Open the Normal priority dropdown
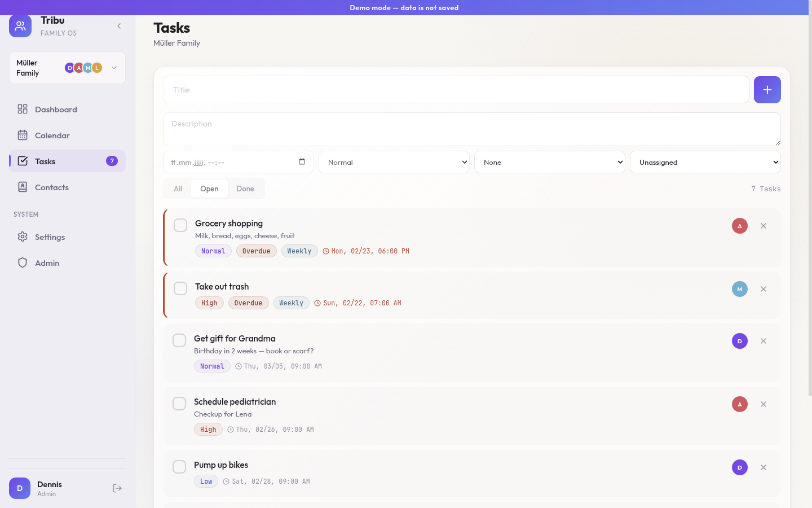812x508 pixels. (x=394, y=162)
